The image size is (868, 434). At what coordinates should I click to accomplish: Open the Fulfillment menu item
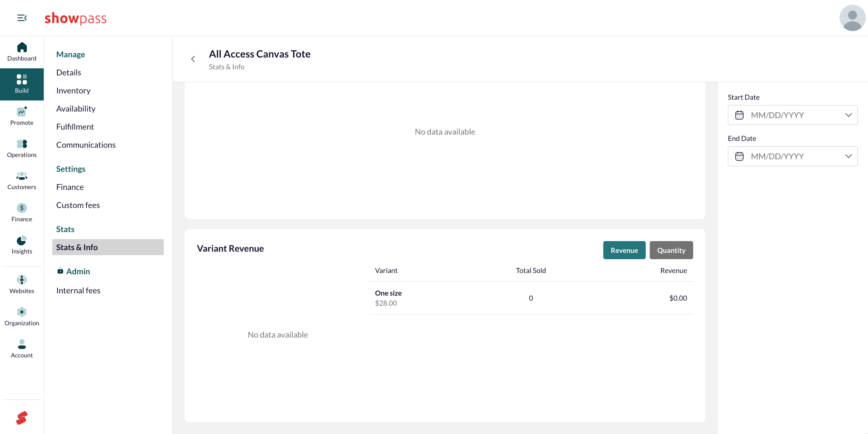tap(75, 127)
